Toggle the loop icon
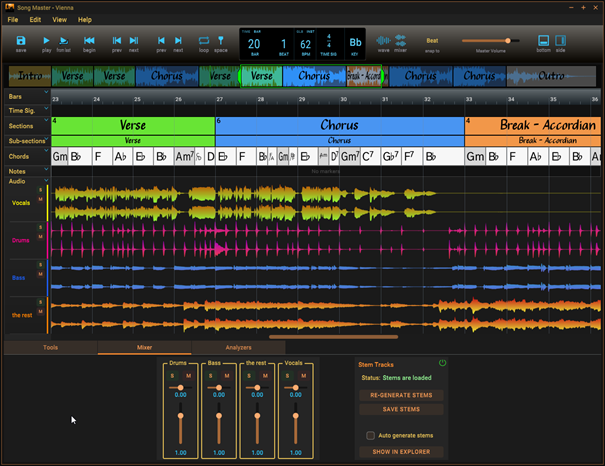Viewport: 605px width, 466px height. 204,40
